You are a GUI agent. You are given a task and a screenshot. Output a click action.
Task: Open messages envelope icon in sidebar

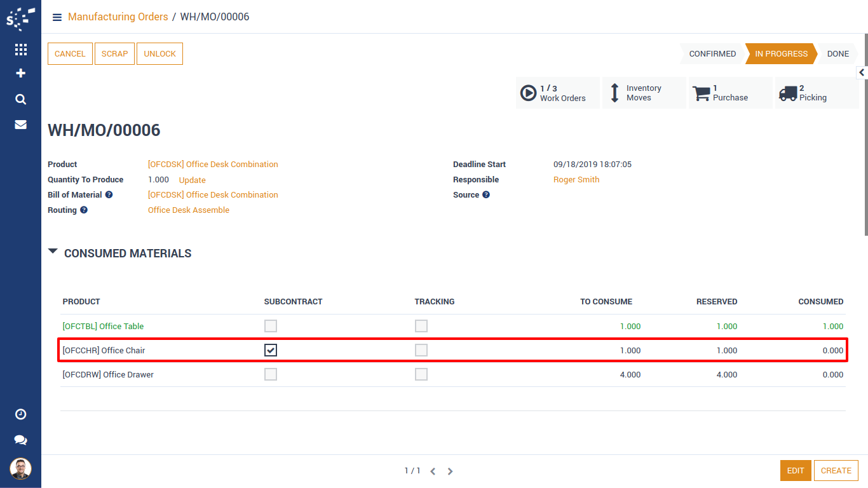pos(20,125)
